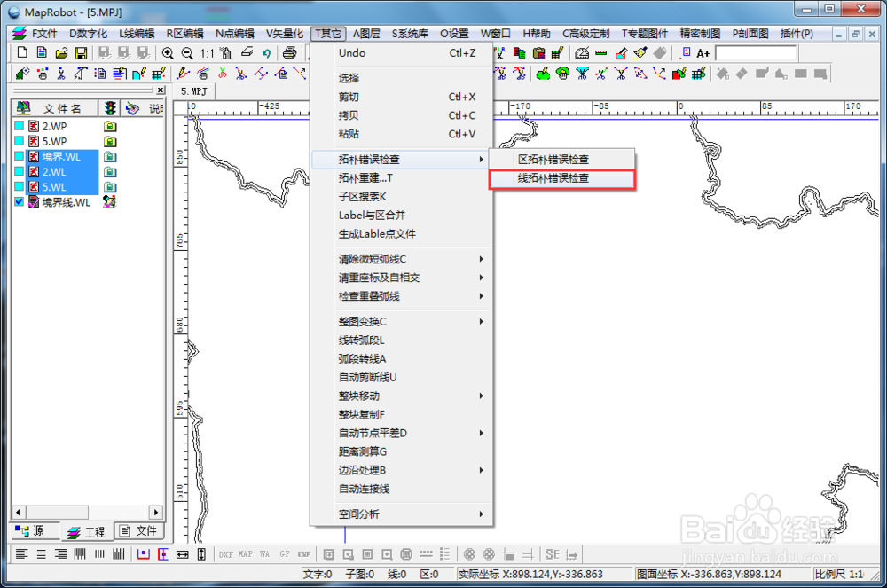Toggle the checkbox for 5.WP

coord(20,141)
